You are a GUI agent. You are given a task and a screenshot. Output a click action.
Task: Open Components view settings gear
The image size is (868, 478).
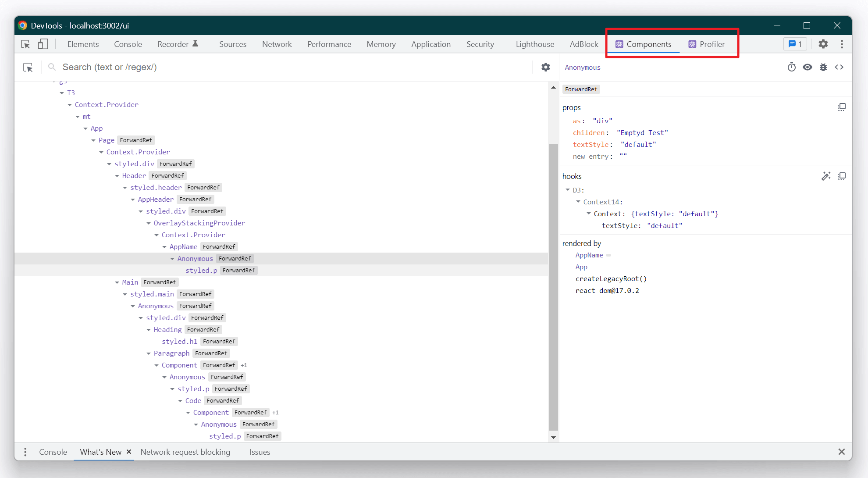pos(546,67)
